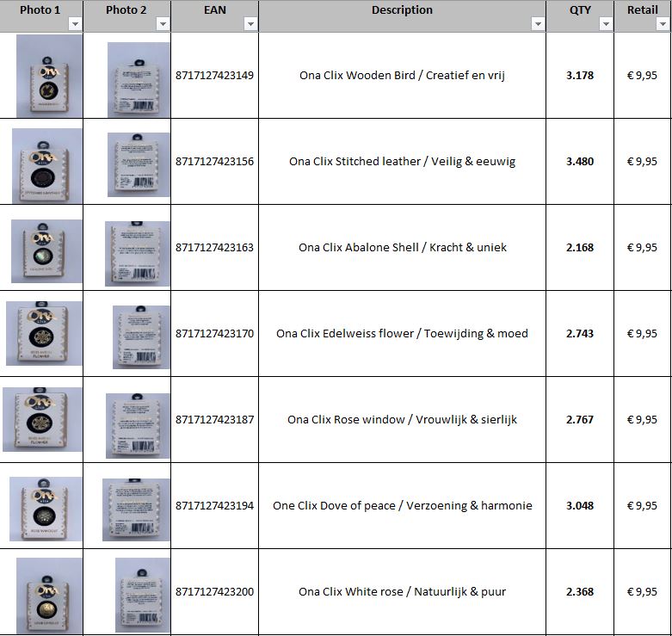The image size is (672, 636).
Task: Click the Dove of peace retail price € 9,95
Action: (x=642, y=506)
